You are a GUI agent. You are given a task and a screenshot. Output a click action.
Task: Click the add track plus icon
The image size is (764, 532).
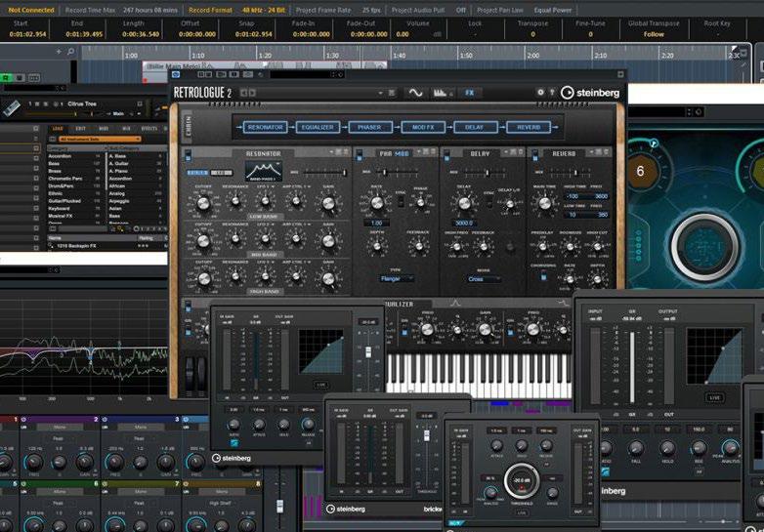59,51
